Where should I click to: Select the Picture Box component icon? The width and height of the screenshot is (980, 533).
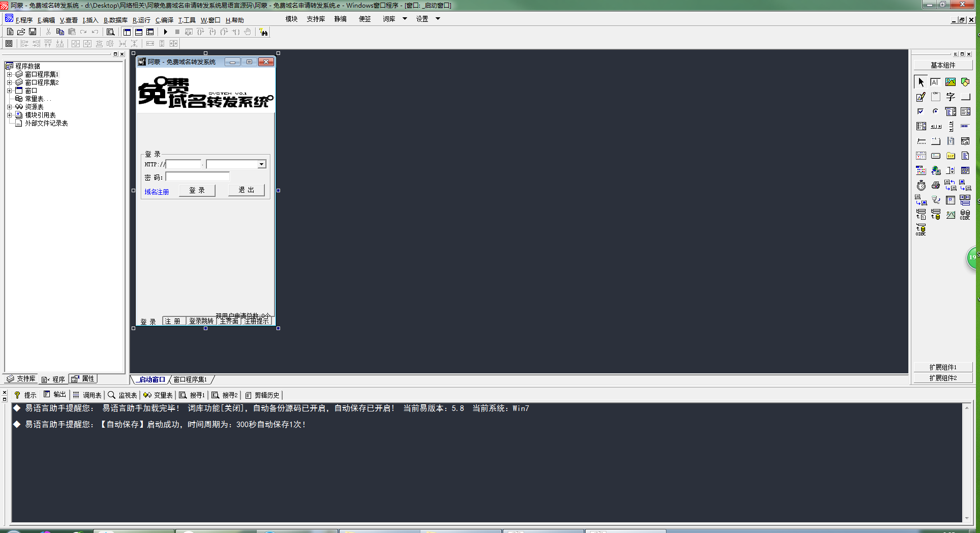tap(950, 82)
